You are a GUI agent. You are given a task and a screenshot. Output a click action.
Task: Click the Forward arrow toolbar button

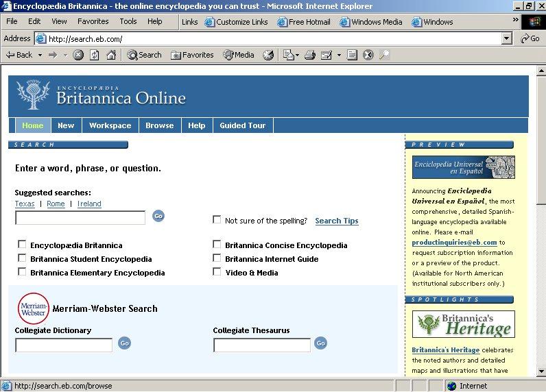pos(53,55)
